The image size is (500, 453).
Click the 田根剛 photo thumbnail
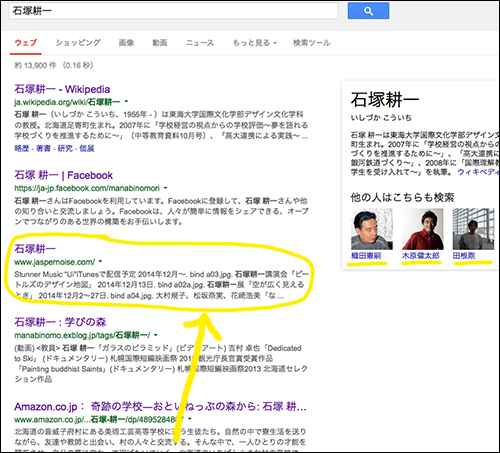[x=473, y=229]
